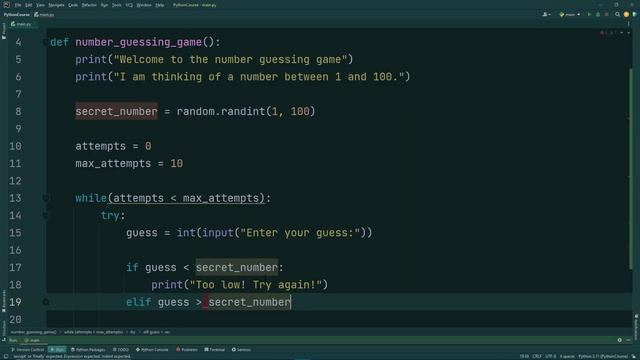Open the Code menu
The image size is (640, 360).
[x=73, y=5]
